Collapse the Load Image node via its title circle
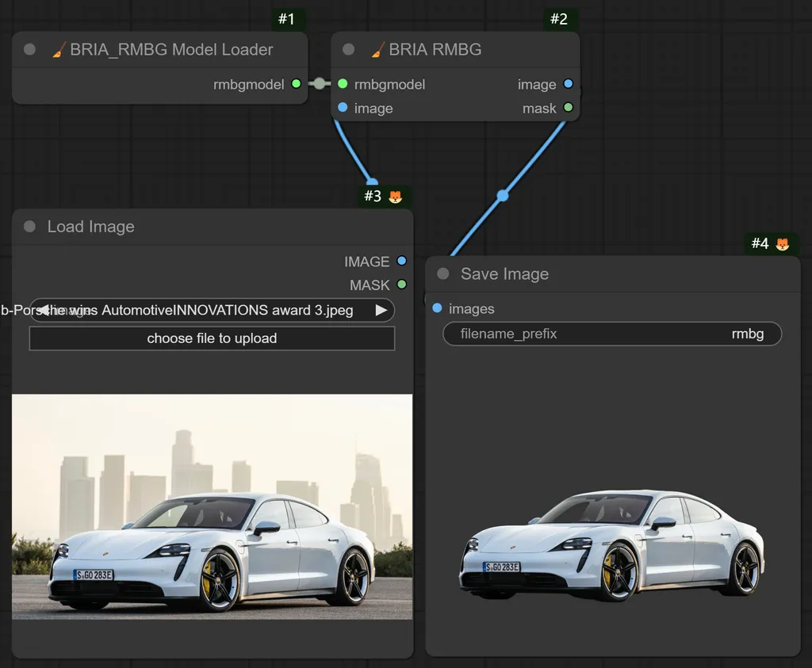Image resolution: width=812 pixels, height=668 pixels. coord(29,227)
